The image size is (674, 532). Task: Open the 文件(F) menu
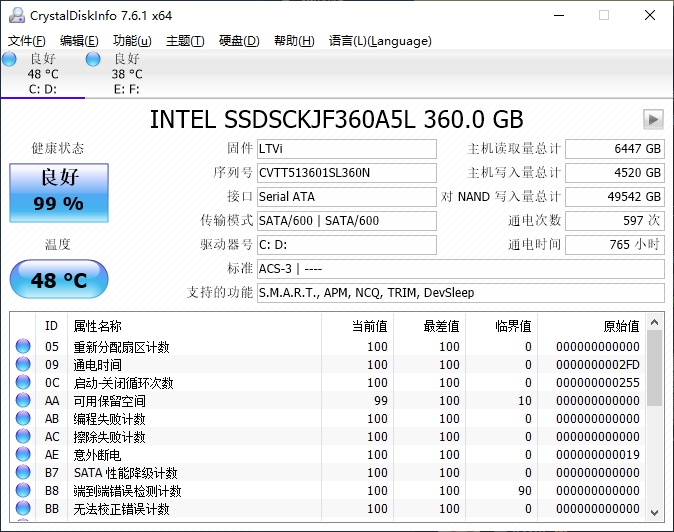pyautogui.click(x=27, y=41)
